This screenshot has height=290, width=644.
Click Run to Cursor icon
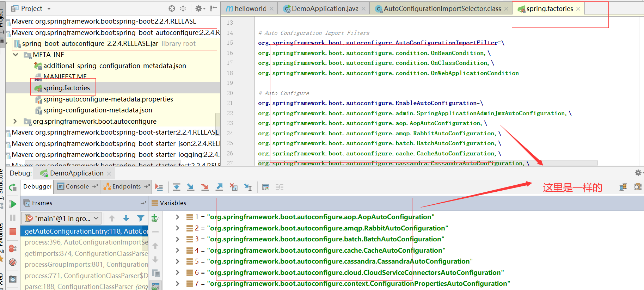(248, 187)
